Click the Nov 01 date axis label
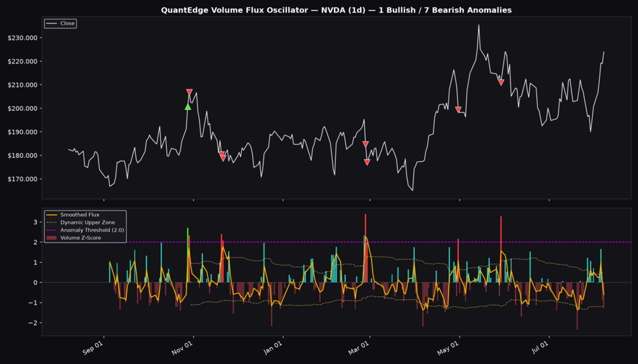Viewport: 638px width, 364px height. coord(182,348)
